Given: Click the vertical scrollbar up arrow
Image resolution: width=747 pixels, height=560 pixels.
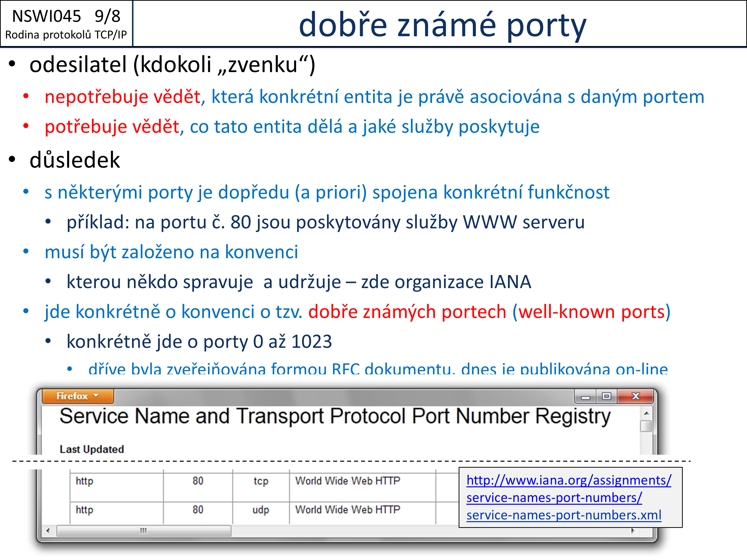Looking at the screenshot, I should (x=646, y=413).
